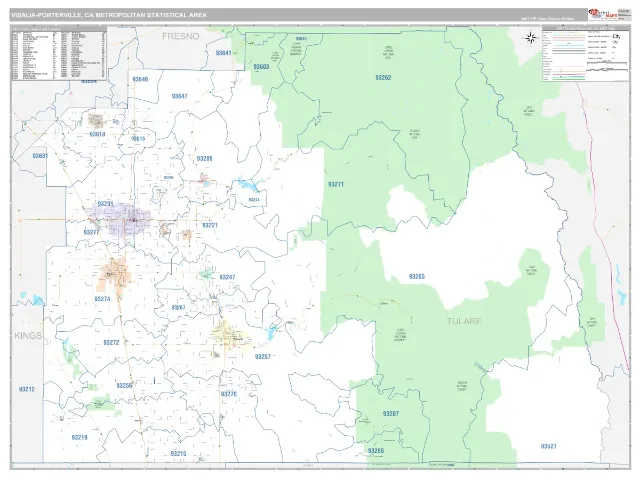The height and width of the screenshot is (480, 640).
Task: Select ZIP code 93277 label
Action: point(91,232)
